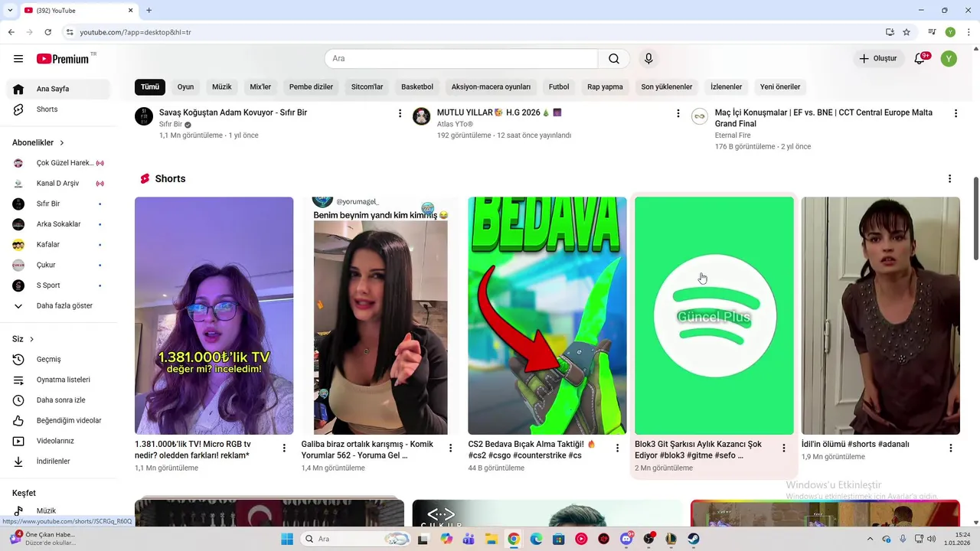Expand the Siz section chevron
The height and width of the screenshot is (551, 980).
pos(31,339)
